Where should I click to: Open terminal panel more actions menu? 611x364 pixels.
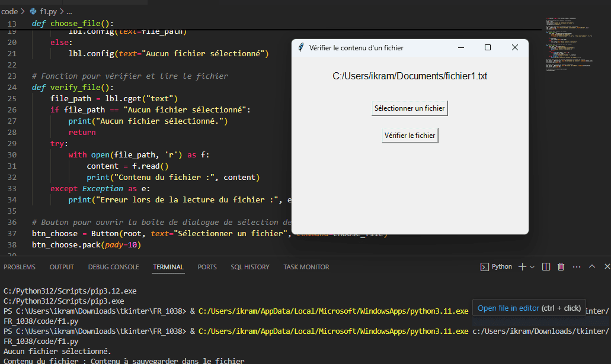[576, 267]
